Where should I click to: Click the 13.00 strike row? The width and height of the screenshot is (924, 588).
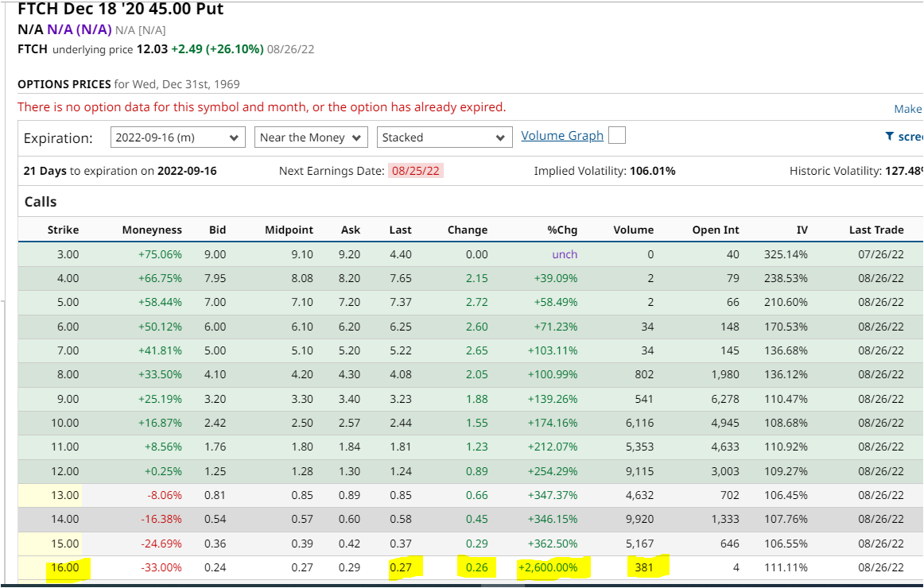click(64, 495)
